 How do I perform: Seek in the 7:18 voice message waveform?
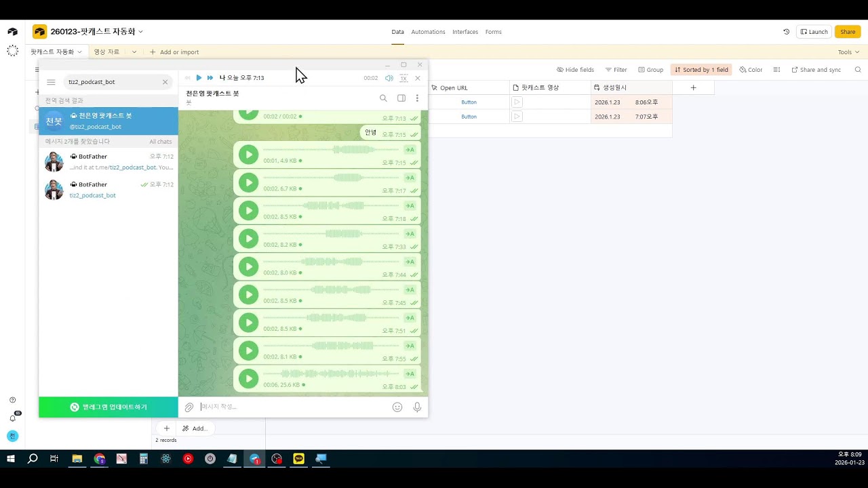(331, 205)
